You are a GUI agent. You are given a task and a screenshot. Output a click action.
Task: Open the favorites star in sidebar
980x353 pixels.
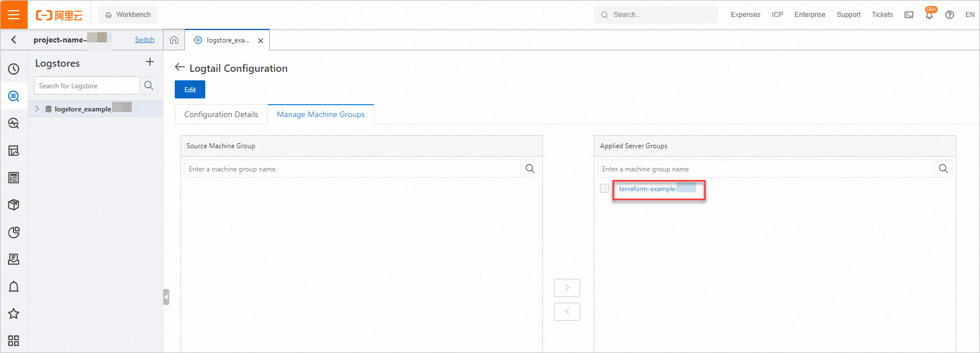[x=14, y=313]
